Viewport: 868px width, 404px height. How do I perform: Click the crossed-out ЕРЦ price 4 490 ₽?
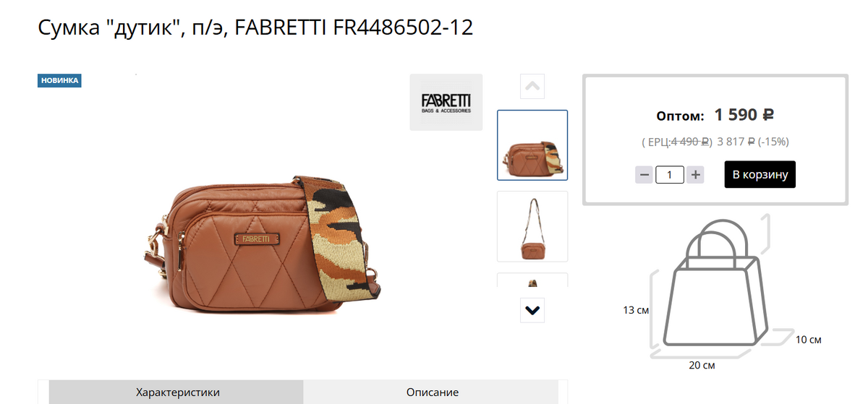click(x=691, y=142)
